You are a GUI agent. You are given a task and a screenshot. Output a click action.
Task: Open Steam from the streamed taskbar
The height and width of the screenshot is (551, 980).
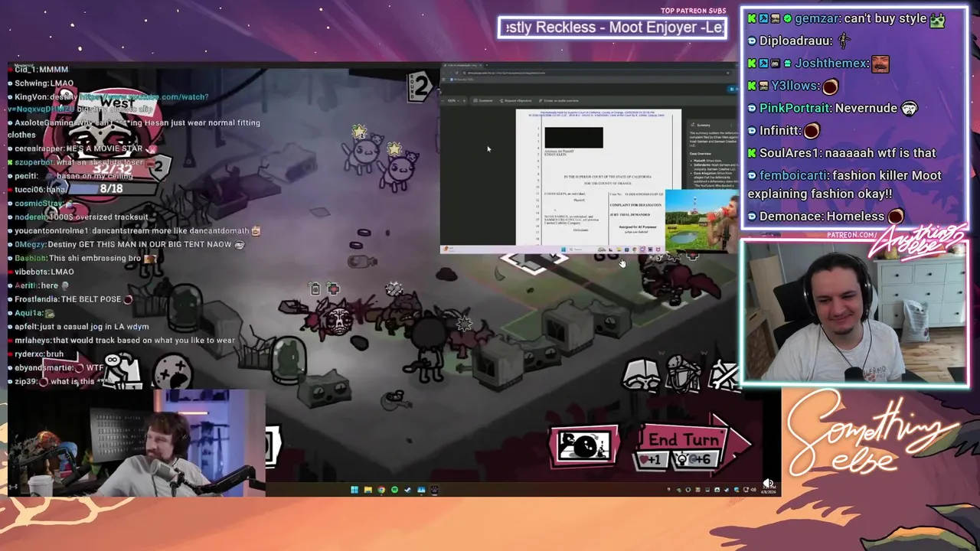tap(407, 490)
